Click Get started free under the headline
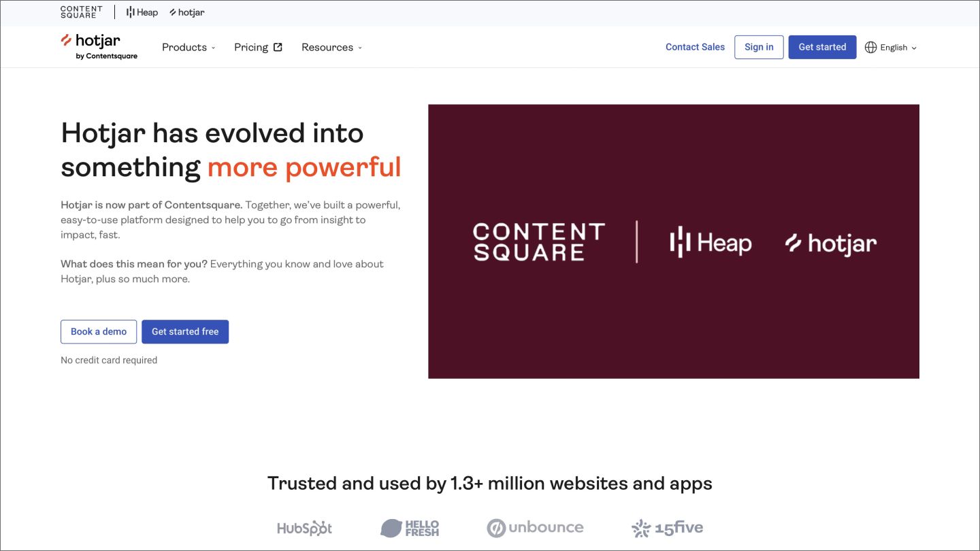980x551 pixels. point(185,331)
